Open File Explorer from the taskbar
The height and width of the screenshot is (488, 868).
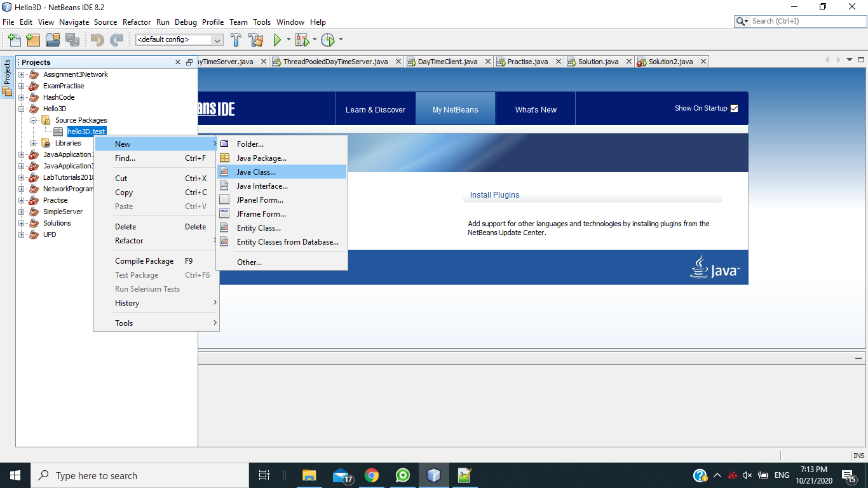(309, 475)
